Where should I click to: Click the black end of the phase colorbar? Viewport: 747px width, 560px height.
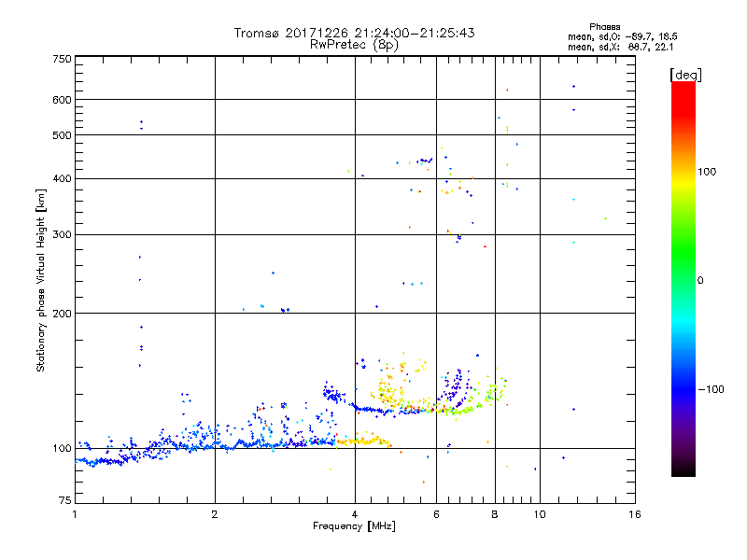[684, 469]
